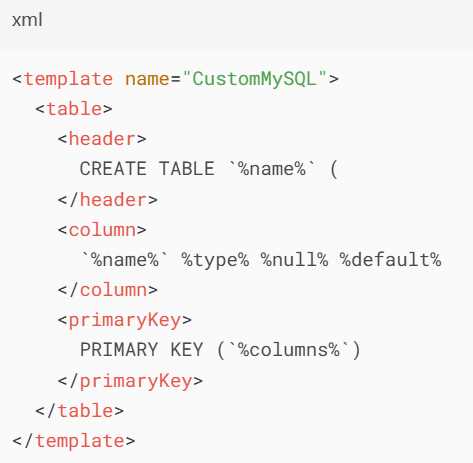The image size is (473, 463).
Task: Click the %null% placeholder
Action: pyautogui.click(x=294, y=260)
